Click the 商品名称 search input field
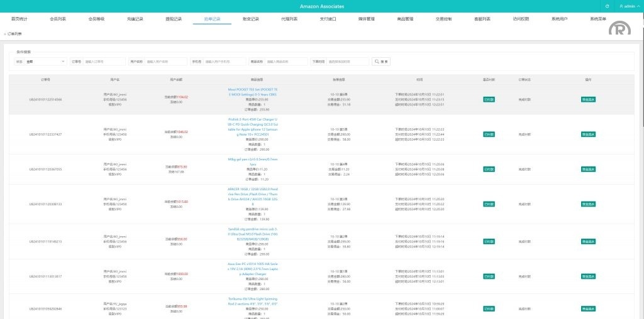The height and width of the screenshot is (319, 644). click(286, 62)
